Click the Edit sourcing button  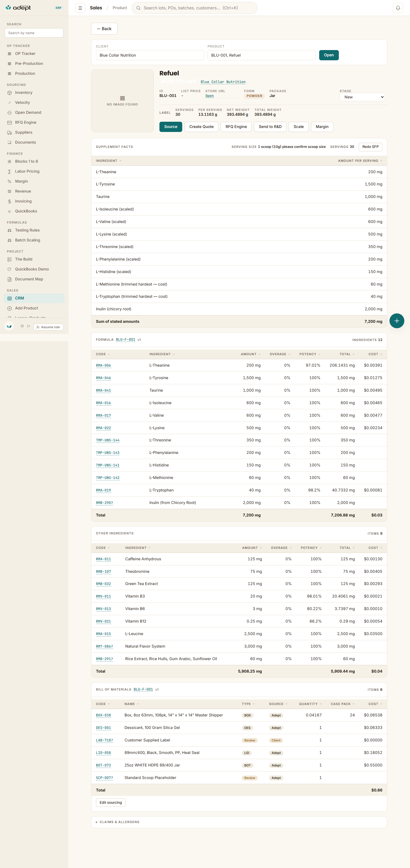111,803
